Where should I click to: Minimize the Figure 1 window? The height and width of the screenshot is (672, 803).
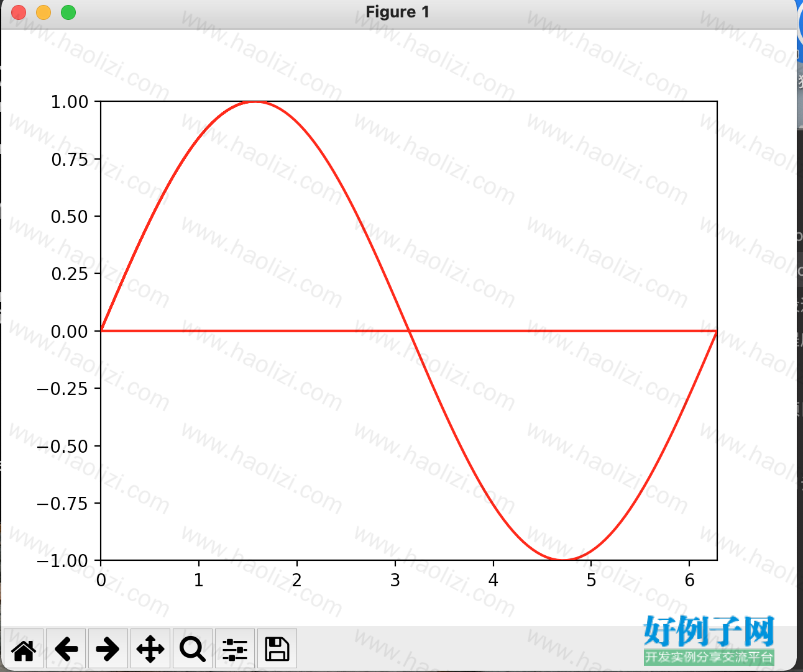pyautogui.click(x=44, y=12)
